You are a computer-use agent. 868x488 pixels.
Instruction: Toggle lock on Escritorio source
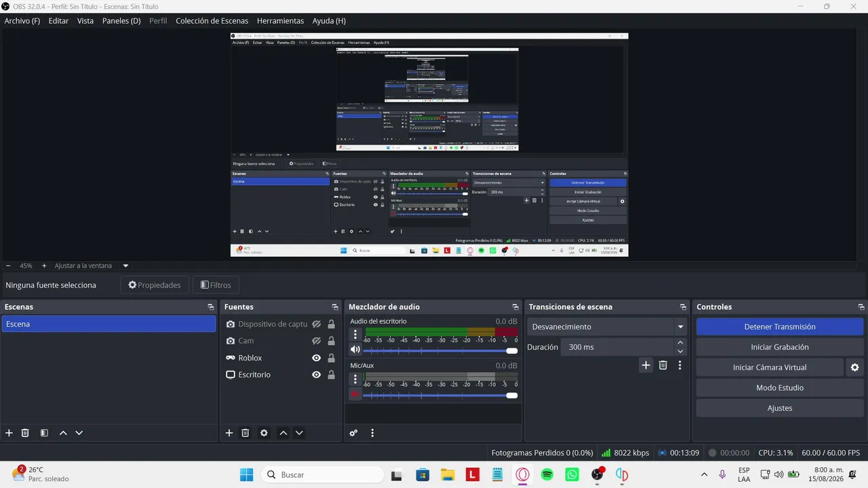click(x=331, y=375)
